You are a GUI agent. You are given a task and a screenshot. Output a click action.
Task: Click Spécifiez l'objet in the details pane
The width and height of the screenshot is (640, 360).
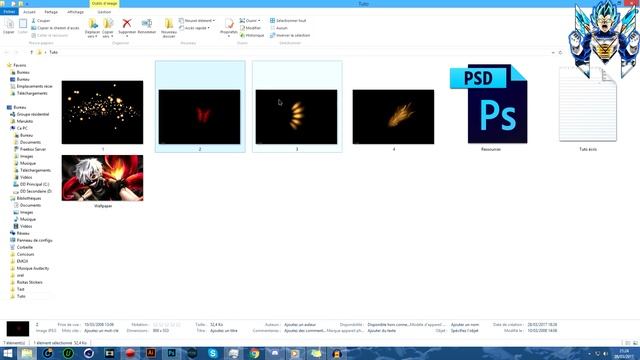pyautogui.click(x=464, y=331)
